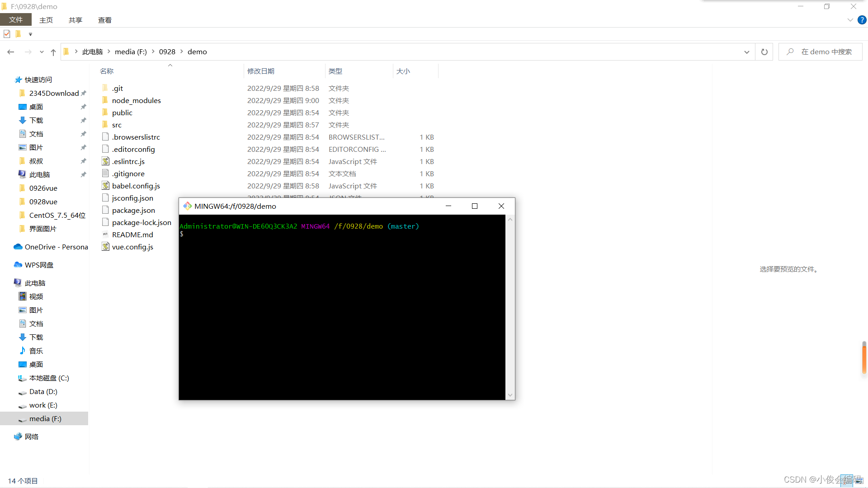
Task: Open 网络 in navigation pane
Action: (x=26, y=436)
